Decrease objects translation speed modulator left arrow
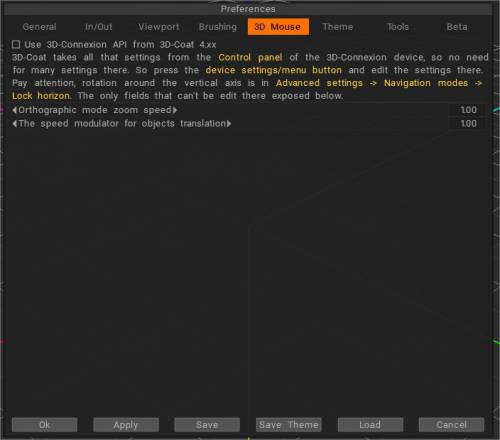Image resolution: width=500 pixels, height=440 pixels. point(14,124)
